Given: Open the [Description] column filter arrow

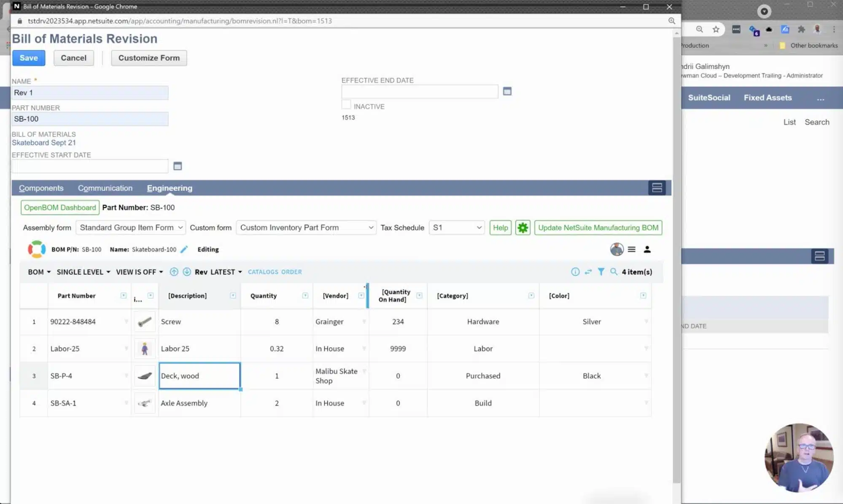Looking at the screenshot, I should [x=233, y=295].
